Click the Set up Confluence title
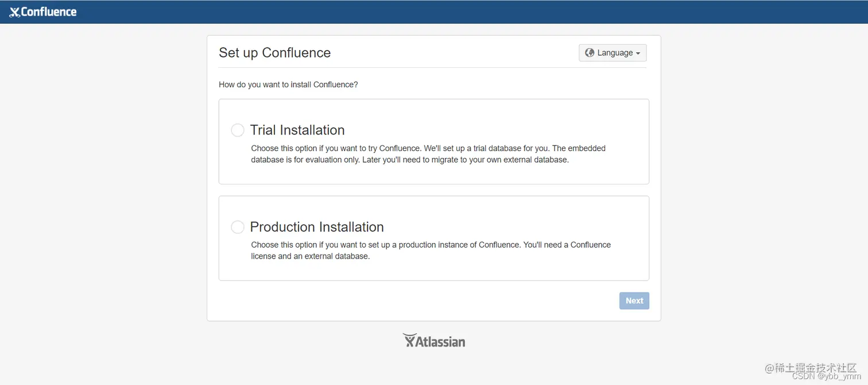Image resolution: width=868 pixels, height=385 pixels. click(274, 53)
